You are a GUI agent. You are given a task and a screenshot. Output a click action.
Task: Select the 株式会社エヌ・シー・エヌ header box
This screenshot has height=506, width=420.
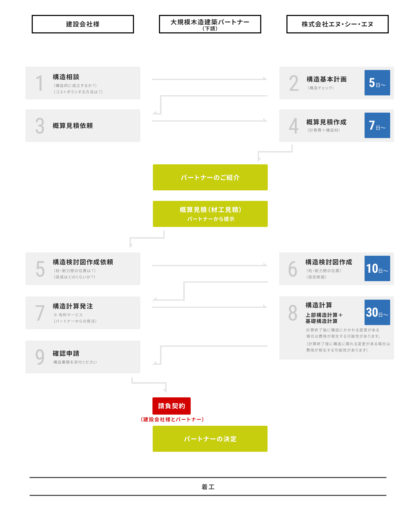[x=337, y=24]
